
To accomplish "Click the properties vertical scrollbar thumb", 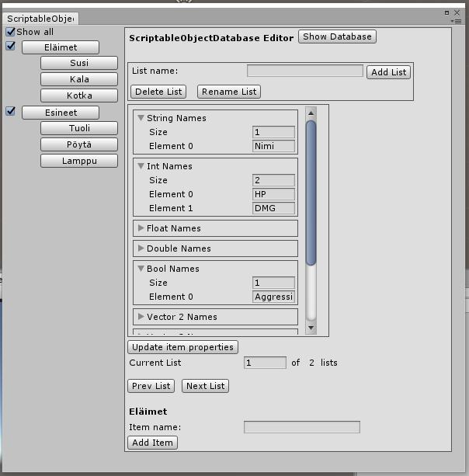I will coord(311,193).
